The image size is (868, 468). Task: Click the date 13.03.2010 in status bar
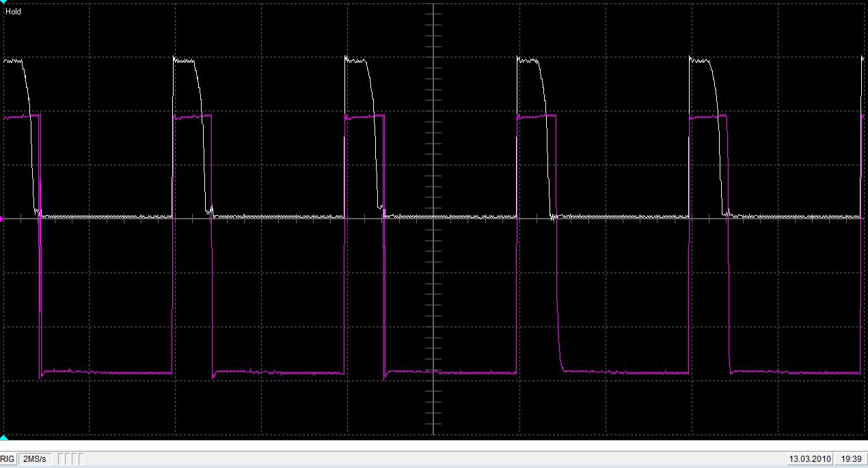click(809, 459)
